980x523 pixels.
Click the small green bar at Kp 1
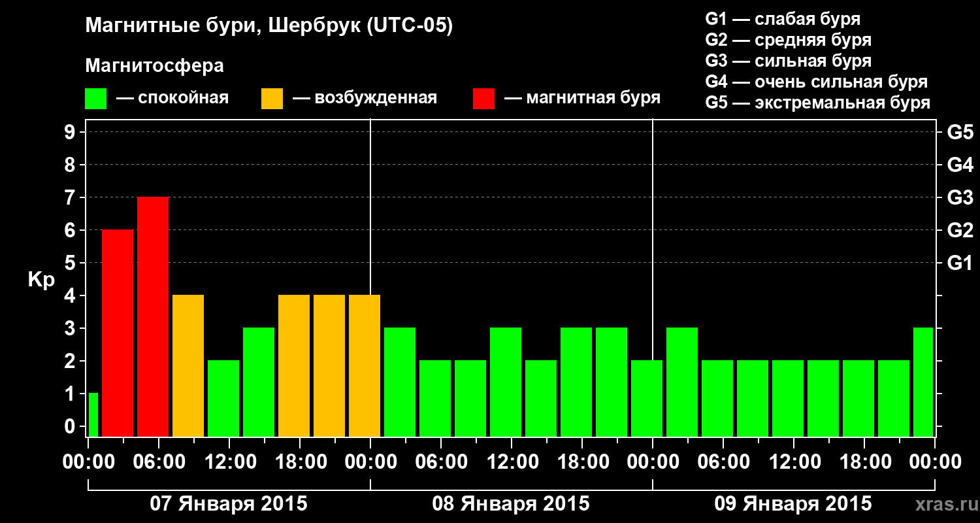coord(93,415)
